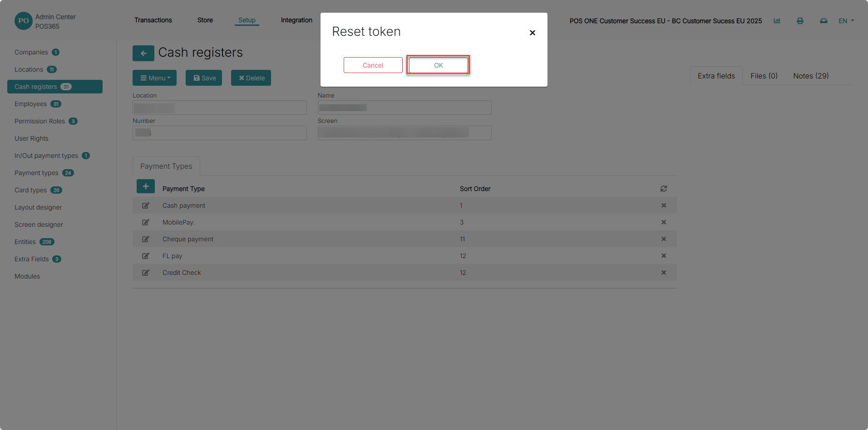Refresh the payment types list

coord(664,189)
